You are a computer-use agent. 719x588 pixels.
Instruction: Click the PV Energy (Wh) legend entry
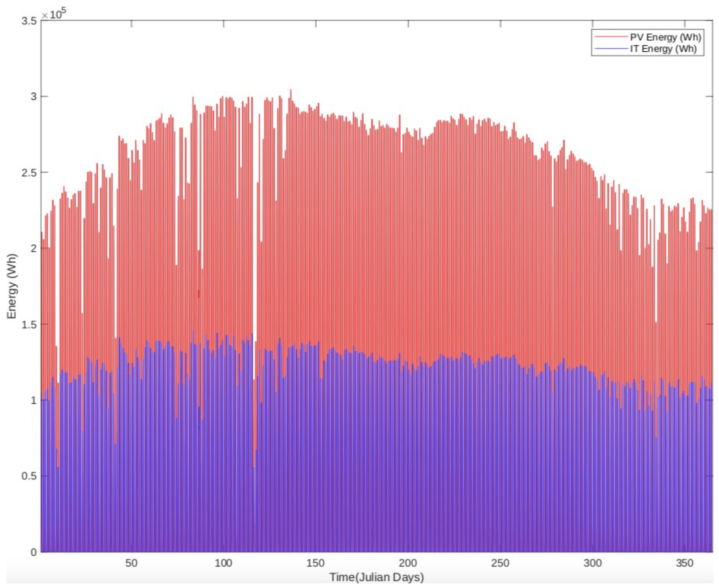tap(665, 37)
